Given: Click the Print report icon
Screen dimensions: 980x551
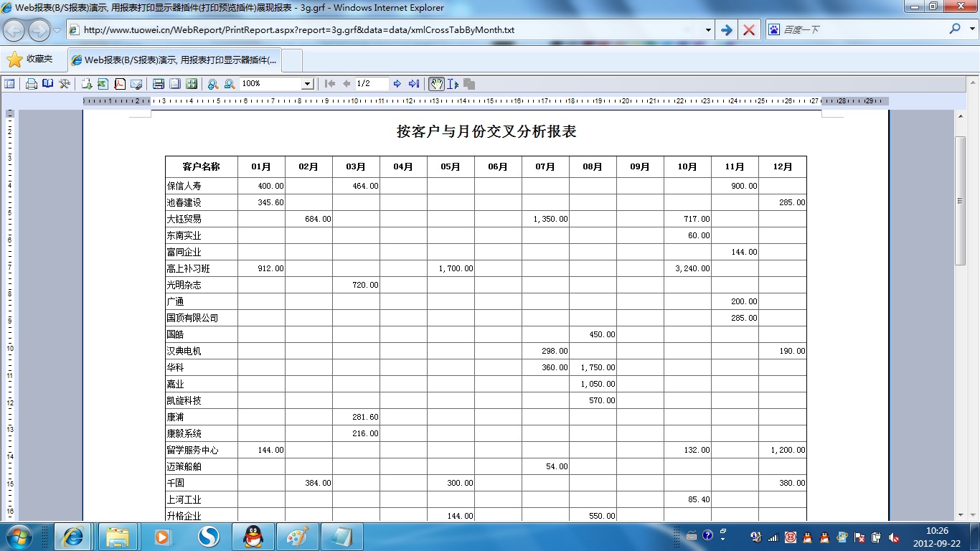Looking at the screenshot, I should tap(32, 84).
